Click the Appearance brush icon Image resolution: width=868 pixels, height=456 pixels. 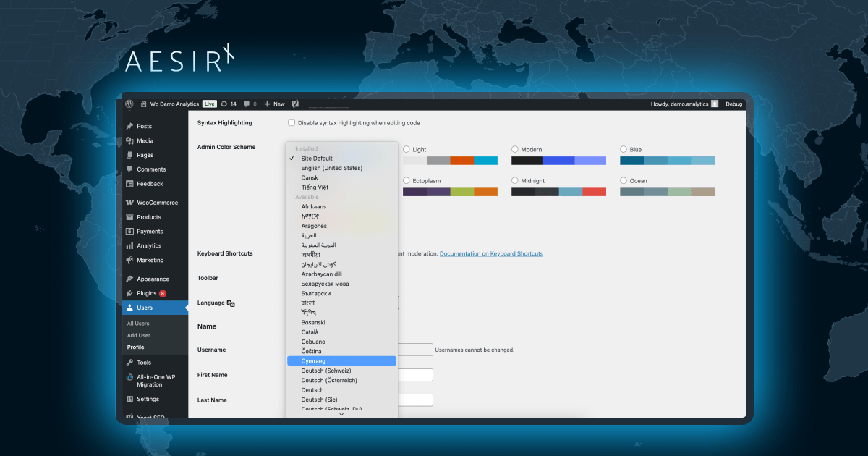pyautogui.click(x=129, y=279)
